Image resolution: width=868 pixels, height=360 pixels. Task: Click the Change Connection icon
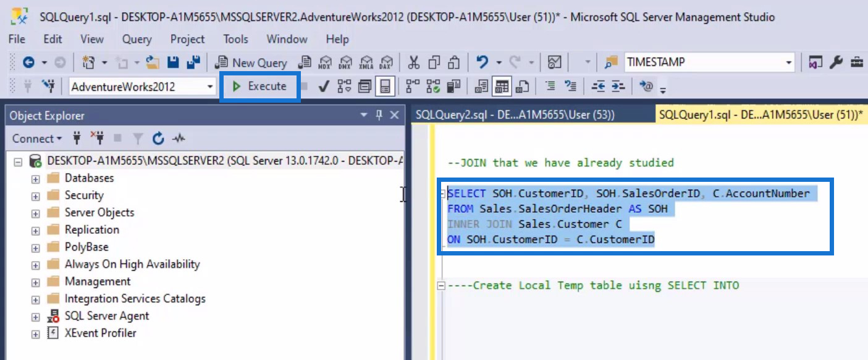pos(49,86)
